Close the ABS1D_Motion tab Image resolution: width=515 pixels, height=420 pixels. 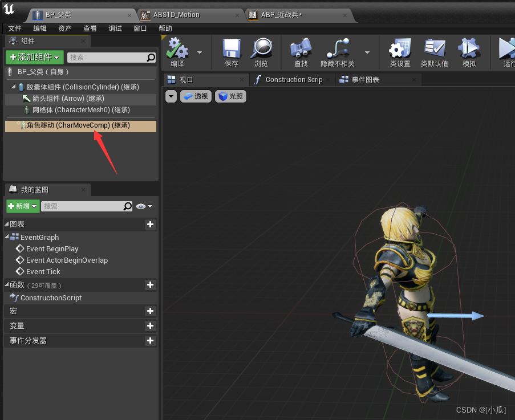pyautogui.click(x=237, y=15)
